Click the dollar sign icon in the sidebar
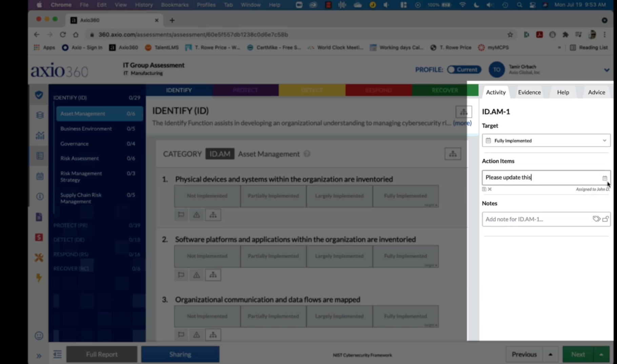The width and height of the screenshot is (617, 364). (x=39, y=237)
